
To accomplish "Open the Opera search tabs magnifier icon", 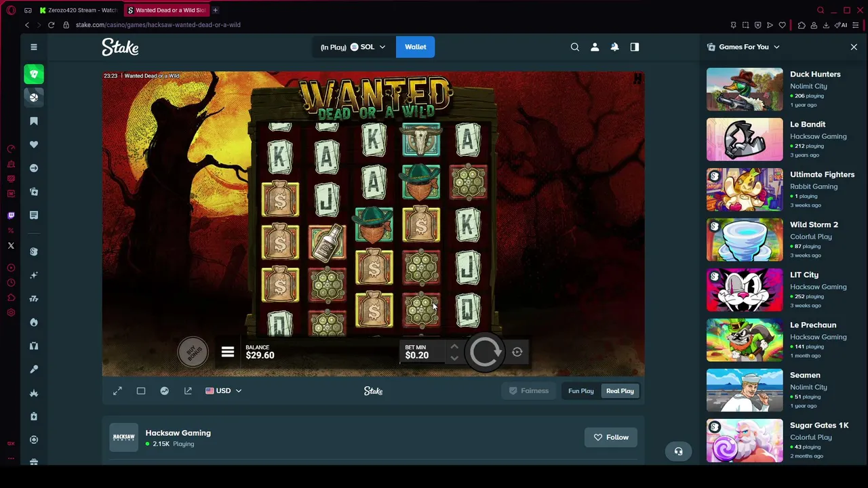I will point(821,10).
